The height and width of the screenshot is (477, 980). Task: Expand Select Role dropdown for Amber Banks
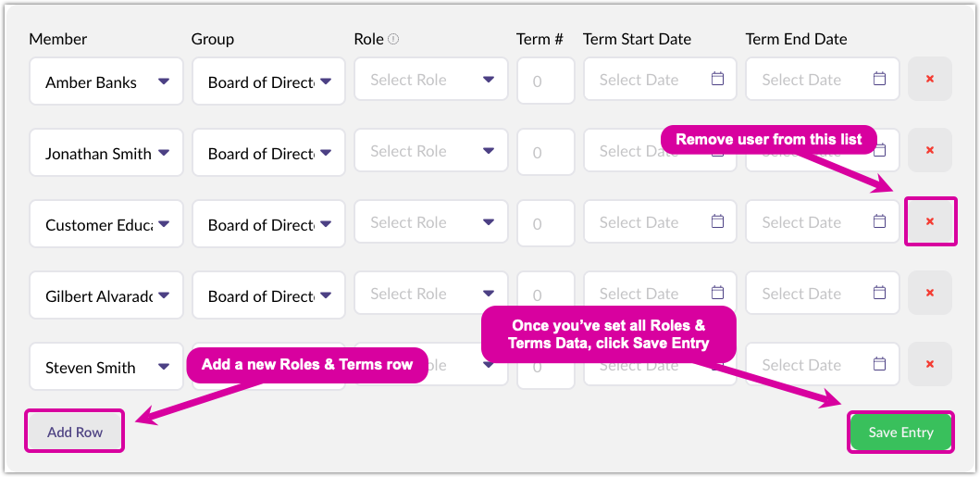[489, 81]
